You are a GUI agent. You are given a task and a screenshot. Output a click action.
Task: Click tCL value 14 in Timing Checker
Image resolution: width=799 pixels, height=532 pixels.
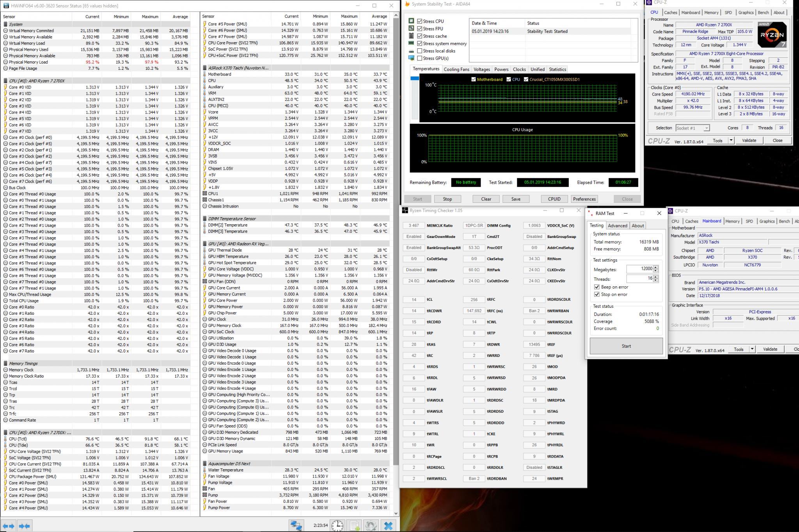click(414, 300)
